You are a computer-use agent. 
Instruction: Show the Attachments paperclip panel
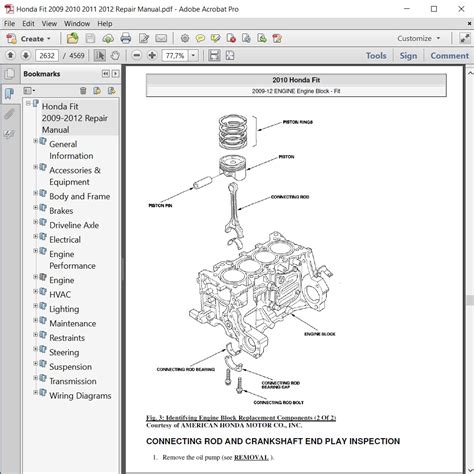pos(9,114)
